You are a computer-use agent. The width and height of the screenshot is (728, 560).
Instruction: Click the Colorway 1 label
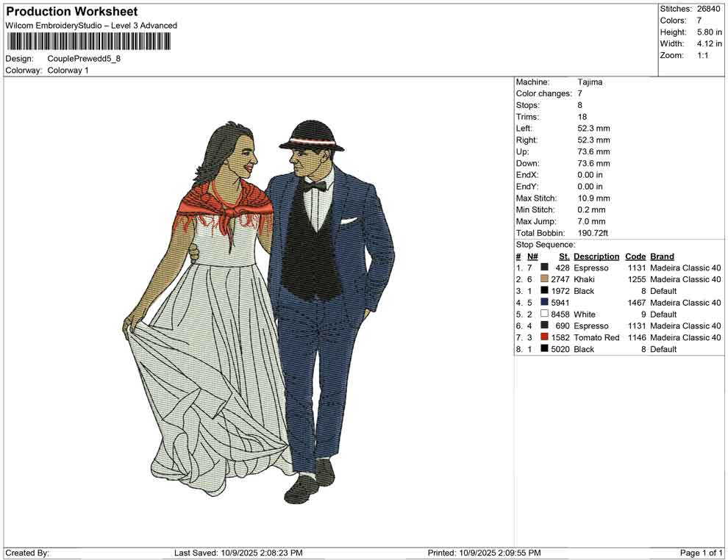[x=68, y=71]
